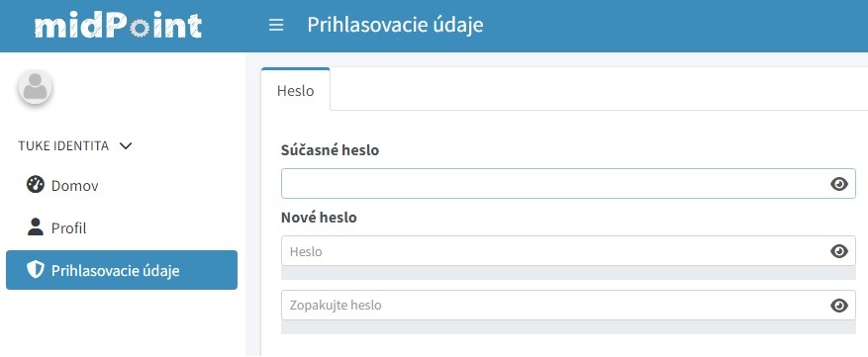Toggle the hamburger sidebar menu icon
This screenshot has width=868, height=357.
tap(276, 25)
